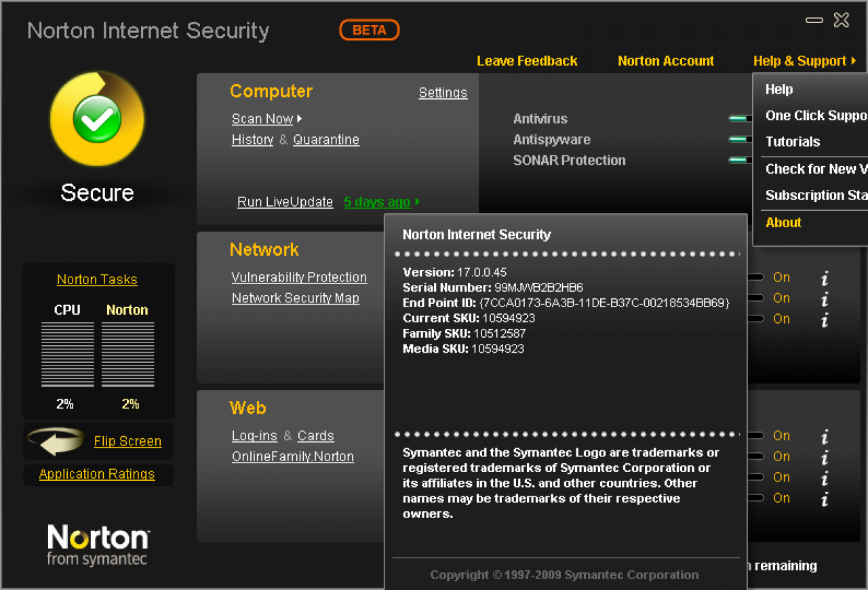Select Help from the support menu
The width and height of the screenshot is (868, 590).
779,90
